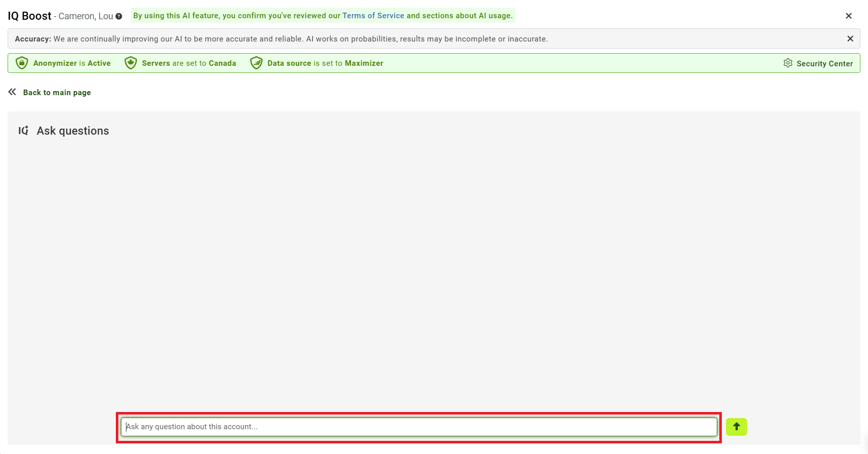Open the Terms of Service link

[x=373, y=16]
